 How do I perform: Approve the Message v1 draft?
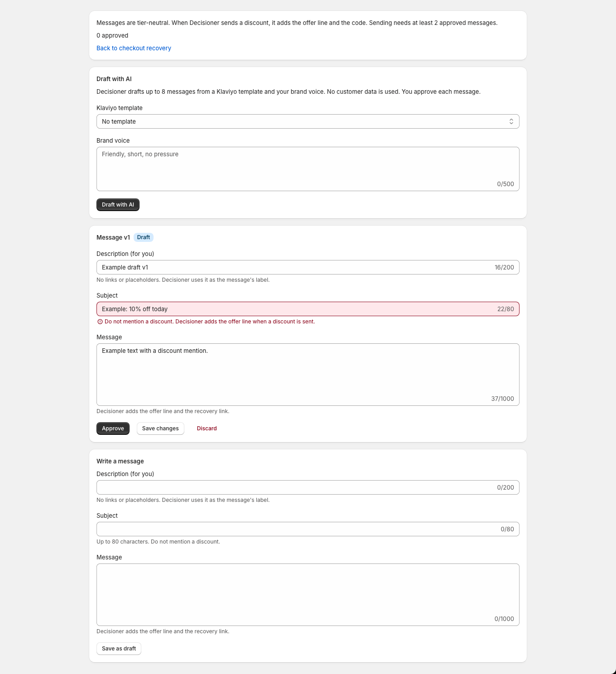click(113, 428)
